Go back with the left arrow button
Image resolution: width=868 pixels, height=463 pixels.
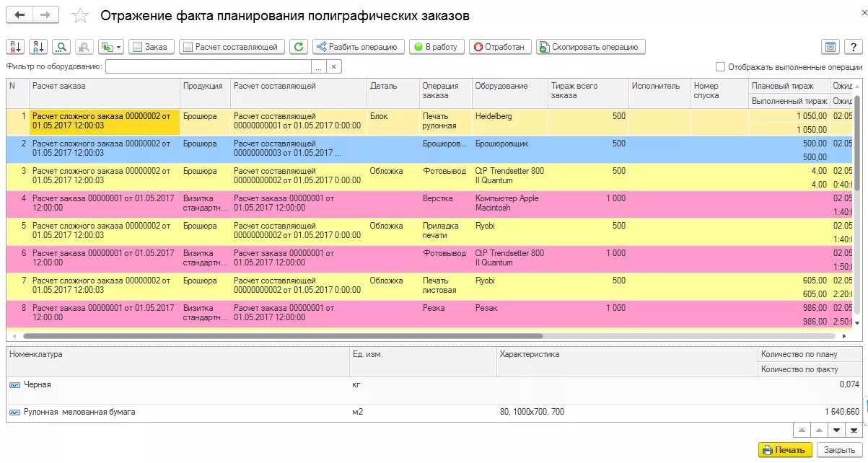point(19,15)
